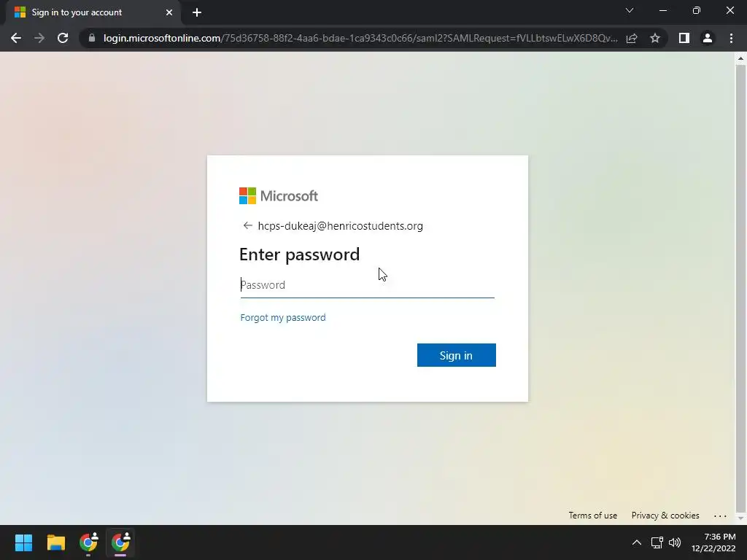Reload the sign-in page
The image size is (747, 560).
tap(63, 38)
